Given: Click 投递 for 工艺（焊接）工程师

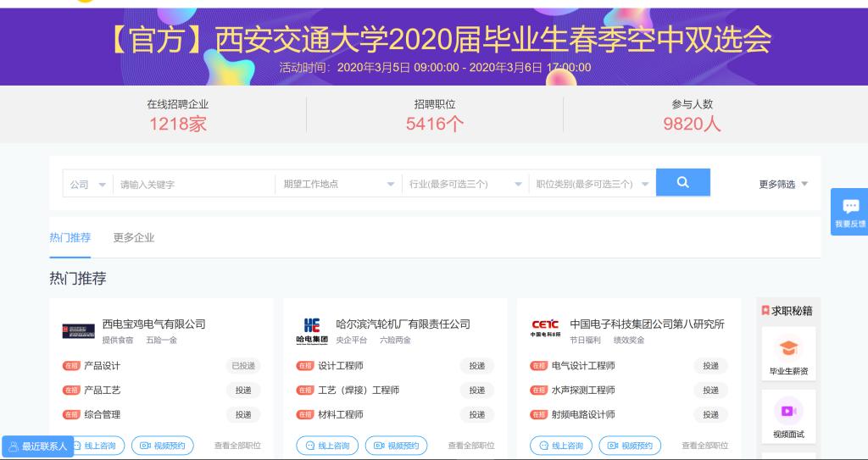Looking at the screenshot, I should click(x=476, y=391).
